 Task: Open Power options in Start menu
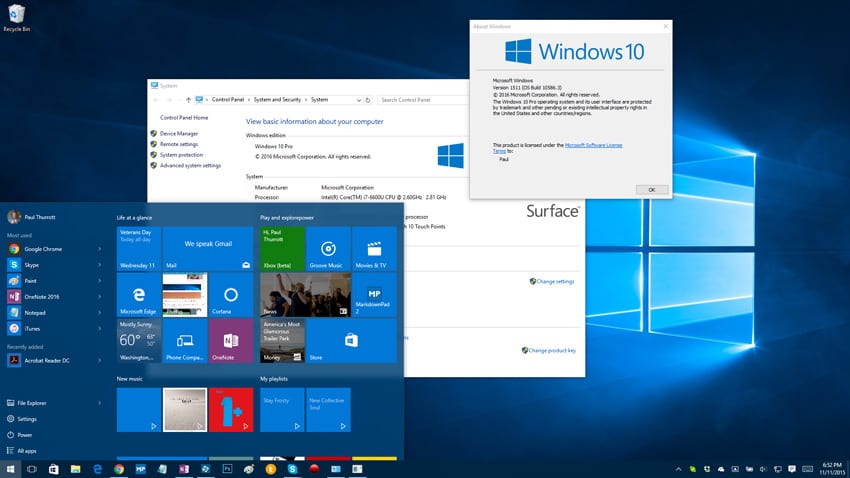pyautogui.click(x=20, y=435)
